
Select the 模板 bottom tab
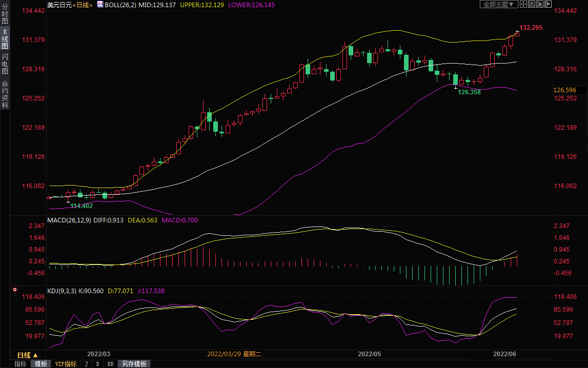(41, 364)
